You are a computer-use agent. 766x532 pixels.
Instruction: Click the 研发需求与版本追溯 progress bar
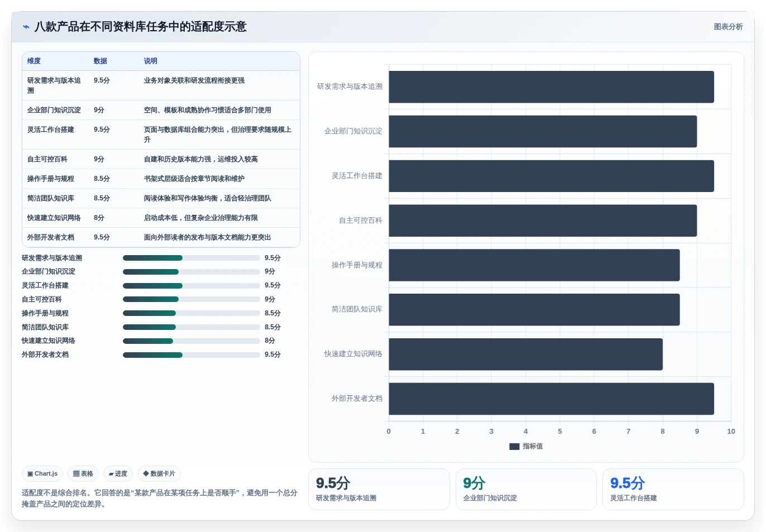click(x=191, y=258)
